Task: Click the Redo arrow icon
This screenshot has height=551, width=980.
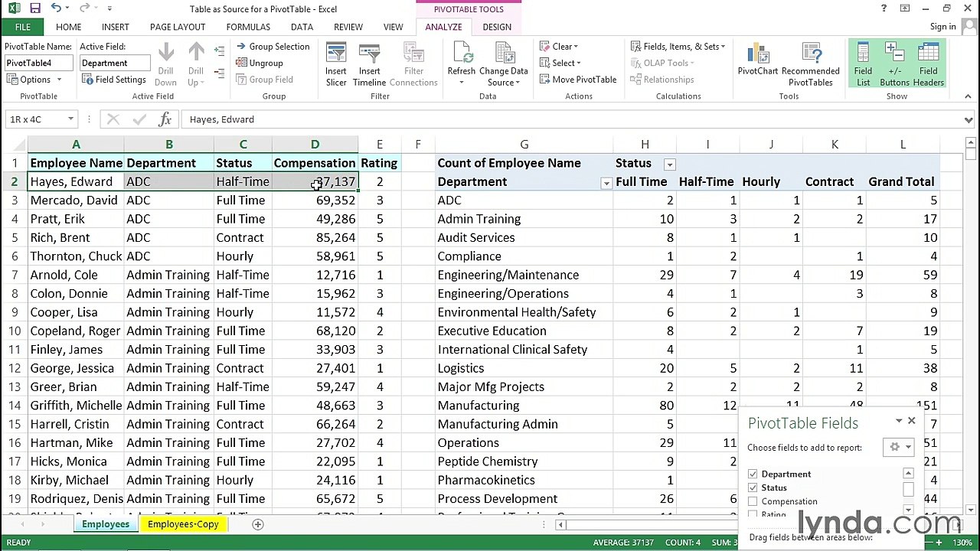Action: pyautogui.click(x=83, y=8)
